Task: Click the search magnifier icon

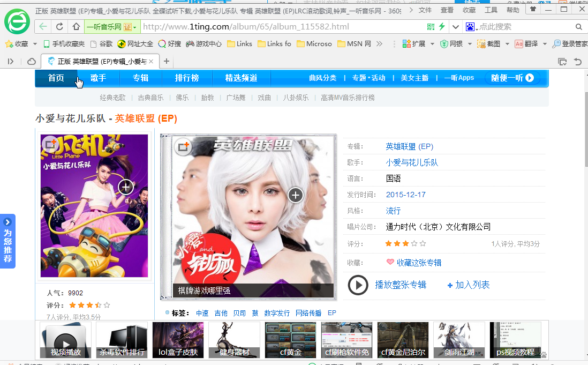Action: tap(578, 27)
